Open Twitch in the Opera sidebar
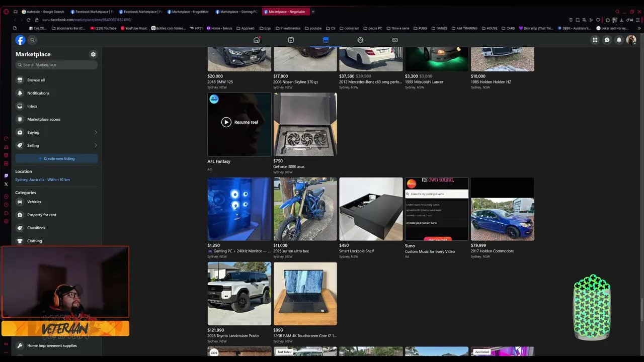Image resolution: width=644 pixels, height=362 pixels. point(6,176)
